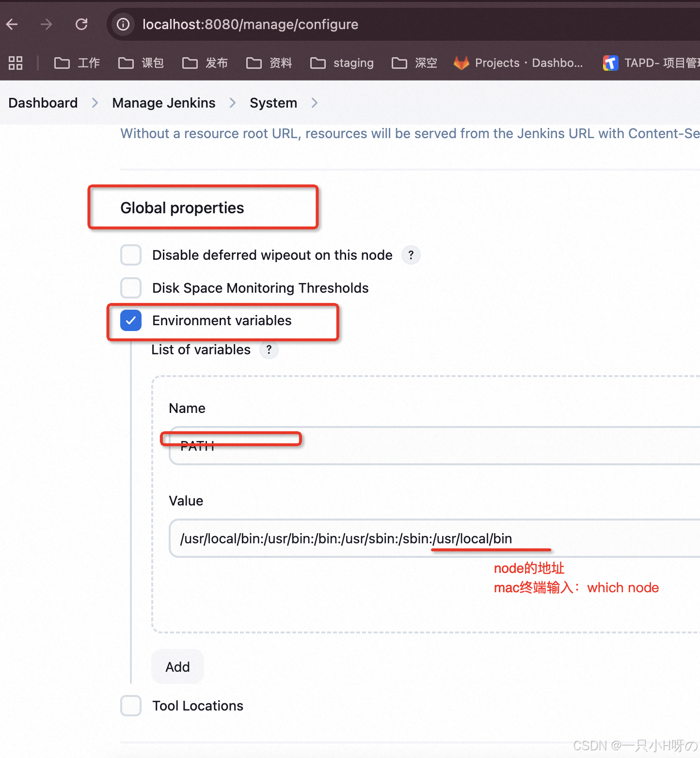This screenshot has height=758, width=700.
Task: Click the variable Name input field
Action: [x=434, y=446]
